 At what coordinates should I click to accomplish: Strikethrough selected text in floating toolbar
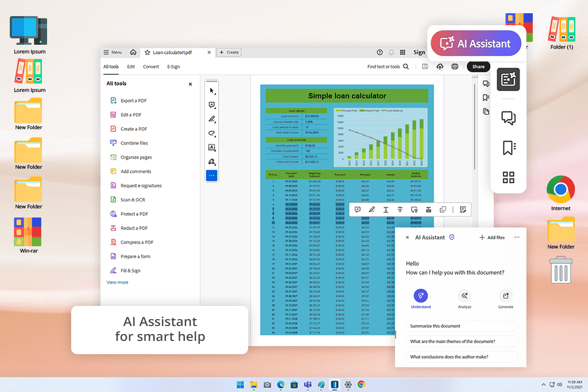(x=400, y=210)
